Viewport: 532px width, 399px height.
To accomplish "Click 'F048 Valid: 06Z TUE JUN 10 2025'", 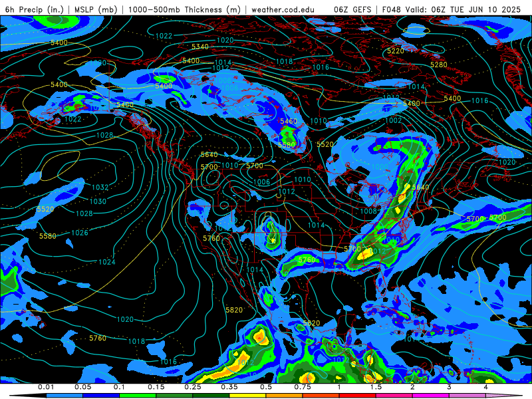I will click(452, 9).
